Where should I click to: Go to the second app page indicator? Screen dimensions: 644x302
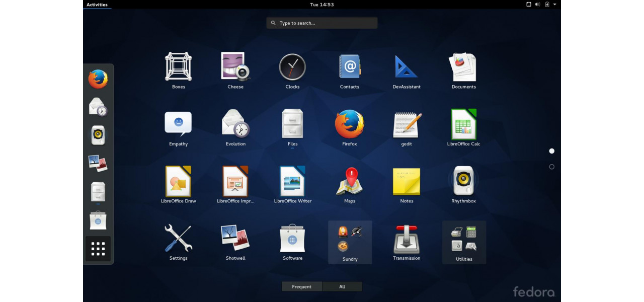coord(551,167)
